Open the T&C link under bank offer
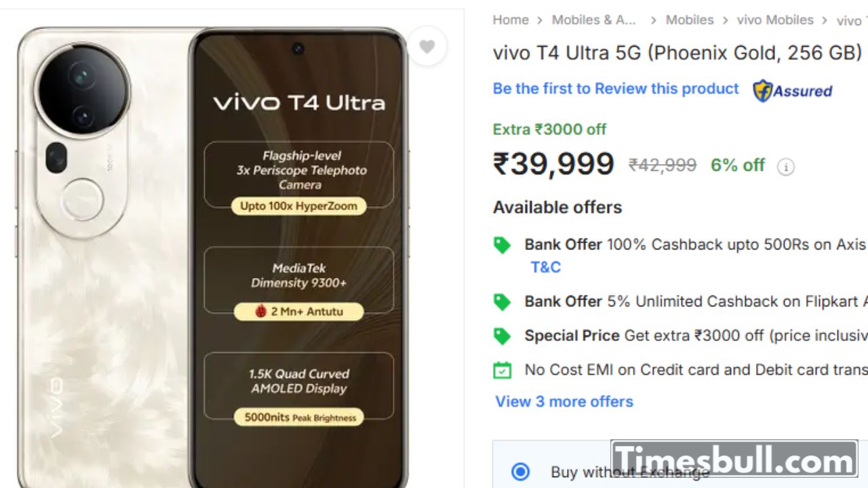Viewport: 868px width, 488px height. click(x=546, y=267)
